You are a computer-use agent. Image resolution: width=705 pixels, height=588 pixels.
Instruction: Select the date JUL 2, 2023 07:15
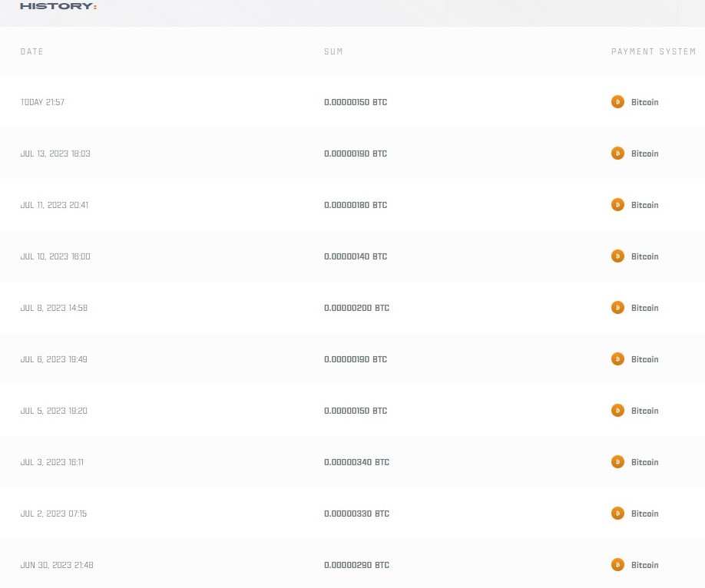pos(54,514)
